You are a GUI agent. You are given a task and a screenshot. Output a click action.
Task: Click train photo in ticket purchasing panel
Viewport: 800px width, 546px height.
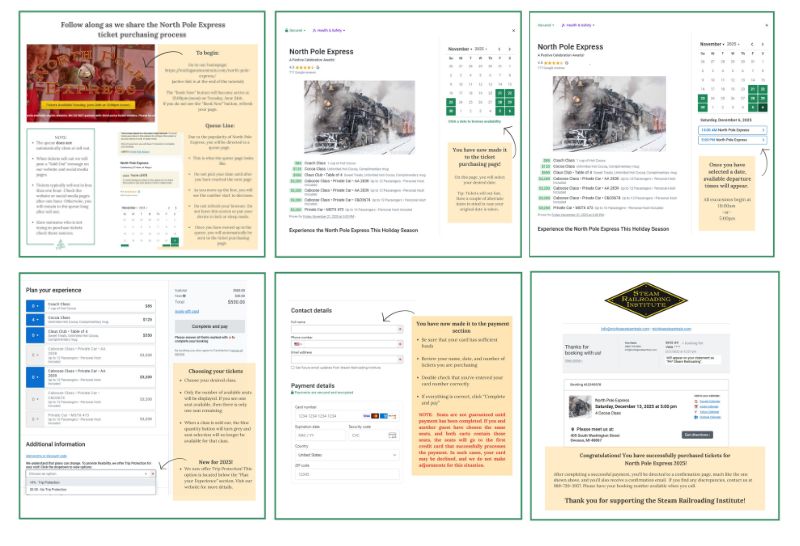coord(359,117)
